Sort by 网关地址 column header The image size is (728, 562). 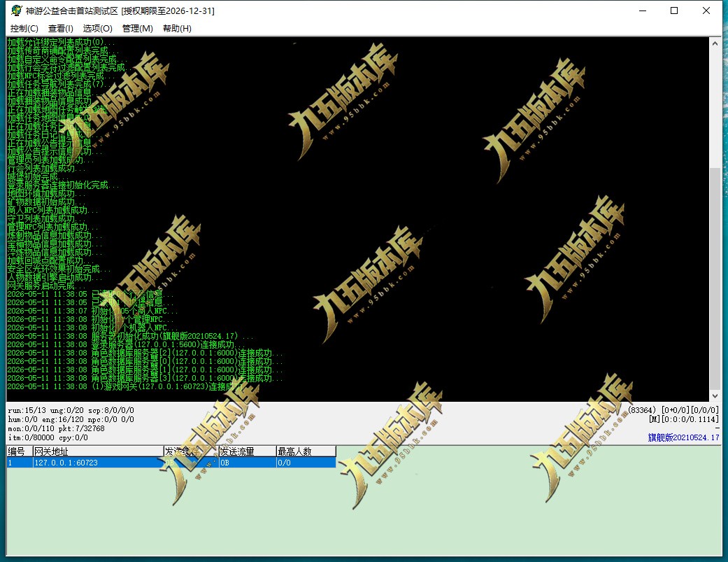[x=97, y=451]
